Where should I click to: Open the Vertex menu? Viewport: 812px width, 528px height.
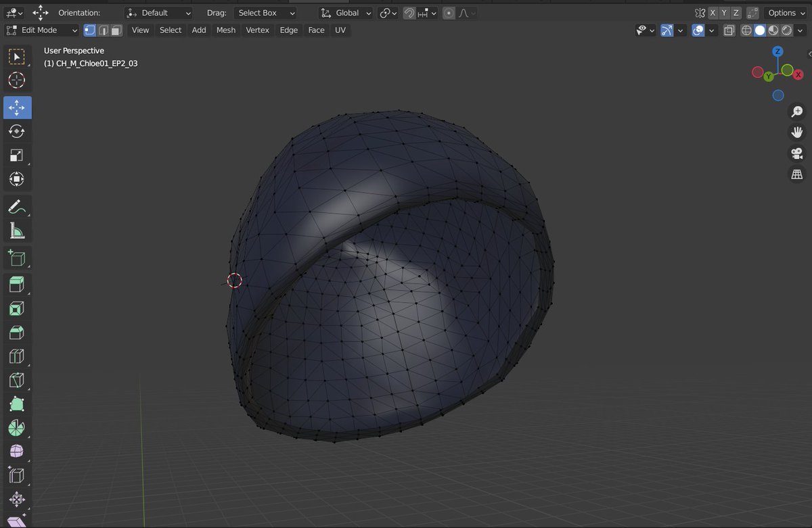(257, 30)
